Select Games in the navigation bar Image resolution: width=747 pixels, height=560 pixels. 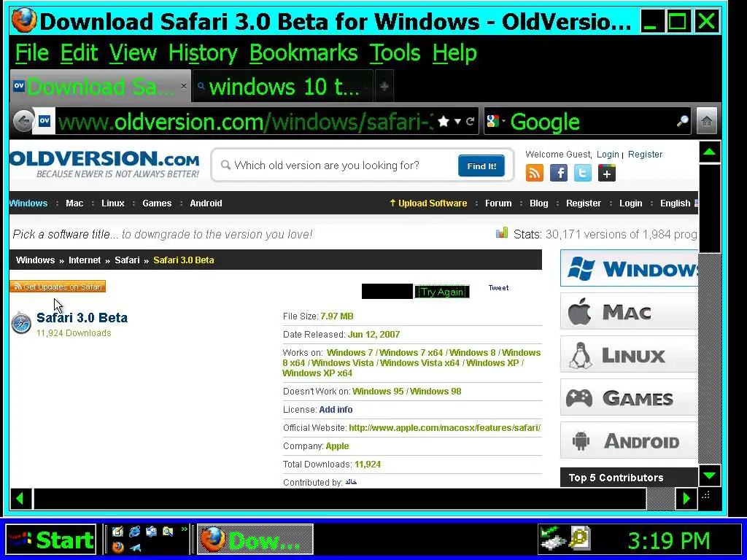[x=157, y=203]
